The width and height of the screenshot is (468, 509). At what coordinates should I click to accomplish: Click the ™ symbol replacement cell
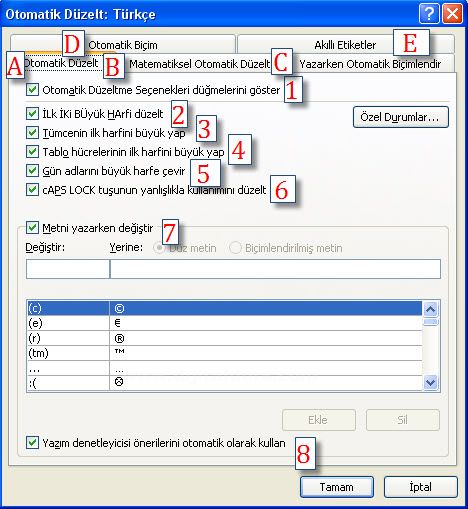pos(266,353)
